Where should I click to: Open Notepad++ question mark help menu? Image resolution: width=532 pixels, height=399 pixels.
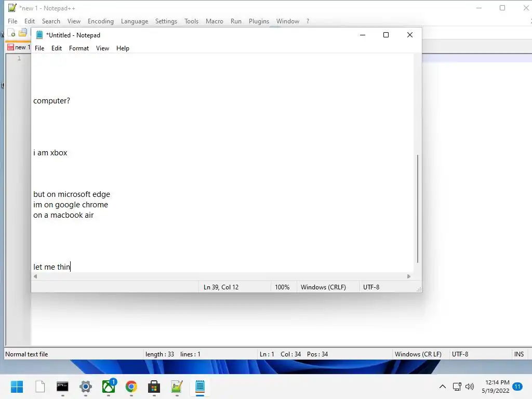(308, 21)
